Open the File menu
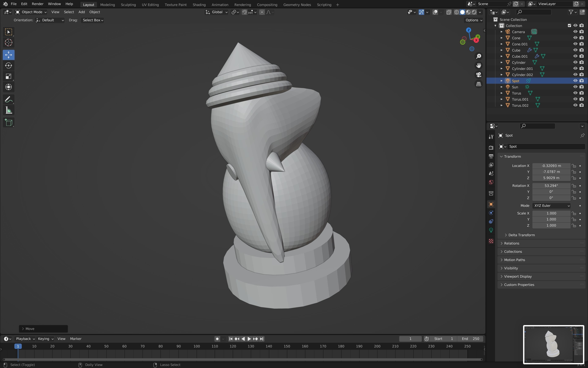The height and width of the screenshot is (368, 588). [x=14, y=4]
